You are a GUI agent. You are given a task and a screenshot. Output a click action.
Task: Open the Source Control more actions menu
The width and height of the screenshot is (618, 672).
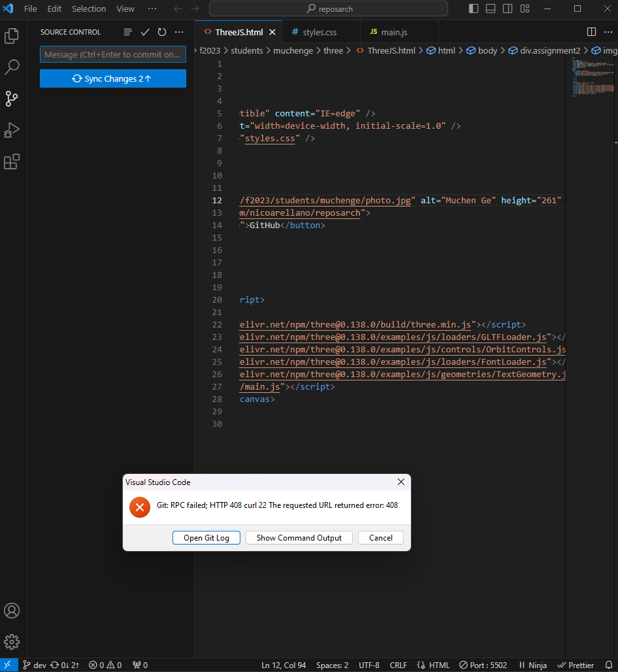click(179, 31)
